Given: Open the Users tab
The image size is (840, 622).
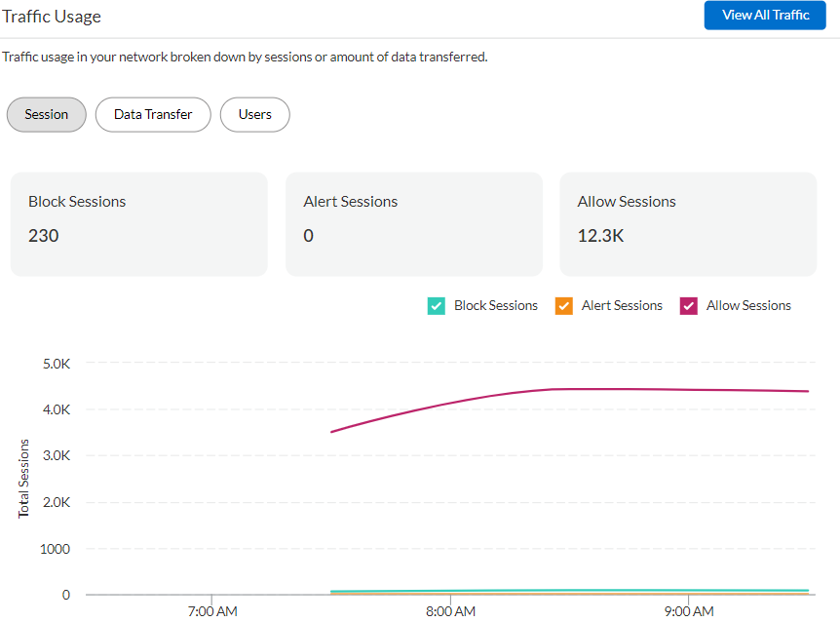Looking at the screenshot, I should (x=255, y=115).
